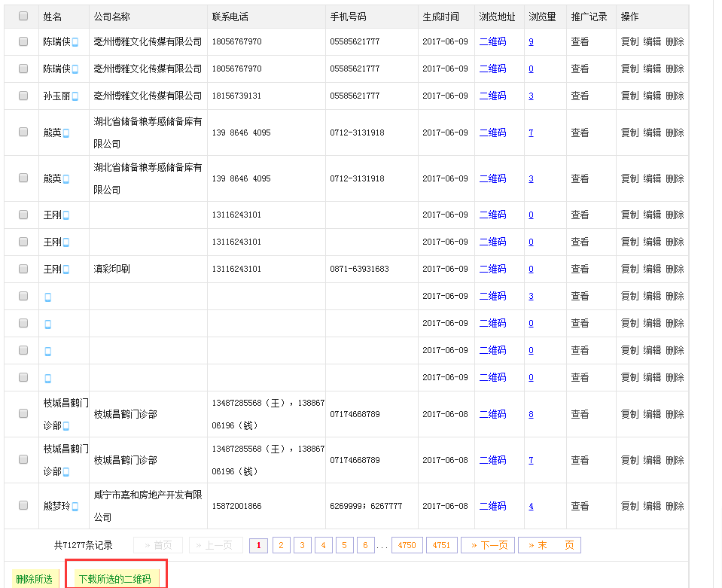Click 查看 promotion record for 熊梦玲

point(580,506)
